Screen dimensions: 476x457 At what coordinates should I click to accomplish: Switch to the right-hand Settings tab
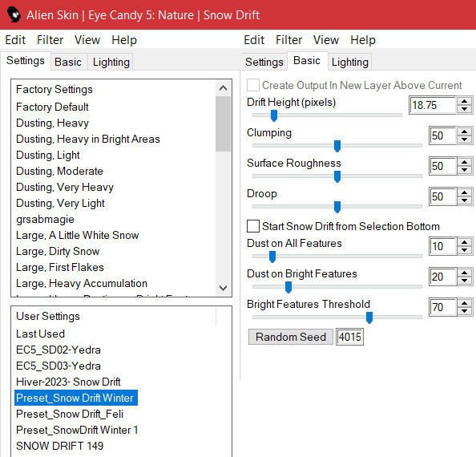[264, 62]
